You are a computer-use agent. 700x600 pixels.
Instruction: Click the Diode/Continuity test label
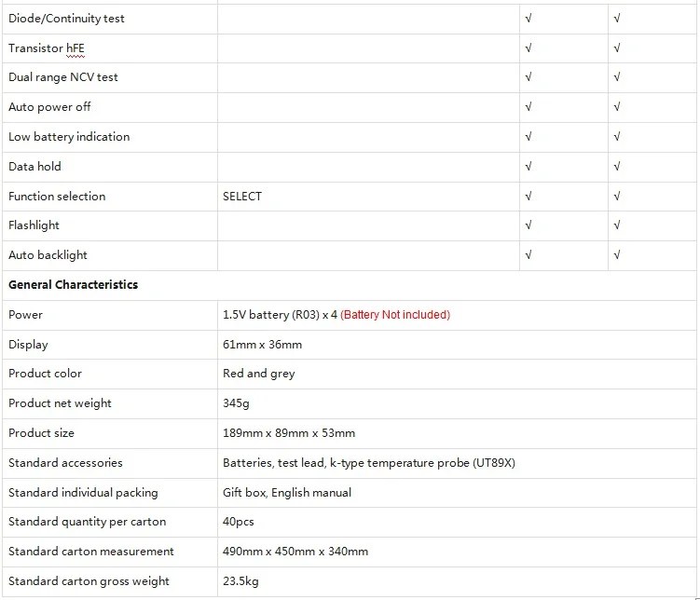tap(66, 19)
